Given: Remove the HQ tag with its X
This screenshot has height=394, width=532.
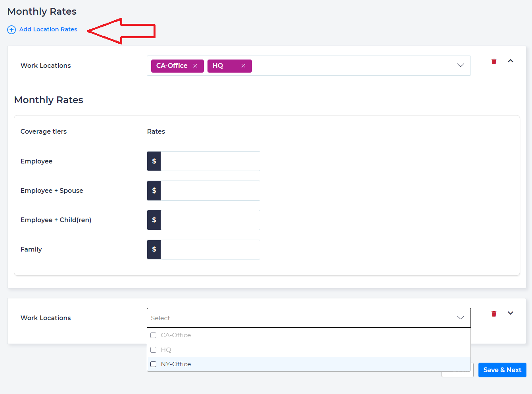Looking at the screenshot, I should 243,66.
